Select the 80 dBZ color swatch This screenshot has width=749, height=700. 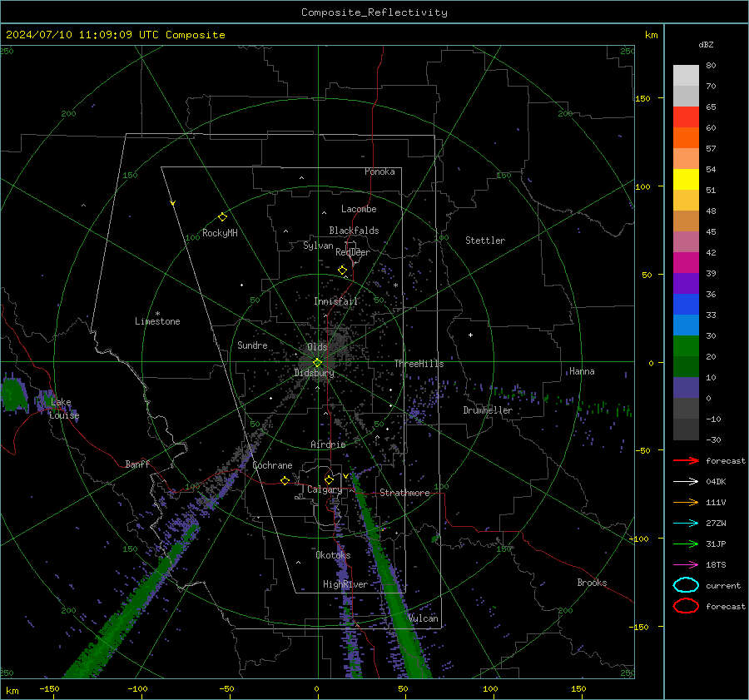686,75
